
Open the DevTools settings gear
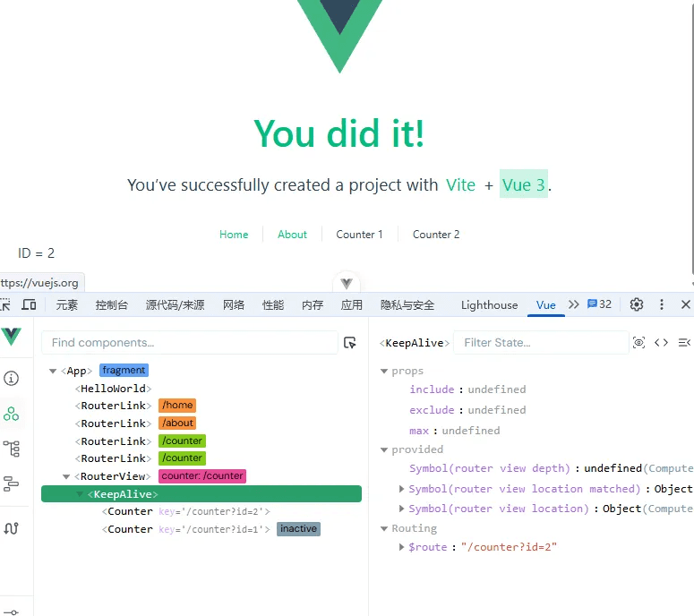click(x=637, y=304)
